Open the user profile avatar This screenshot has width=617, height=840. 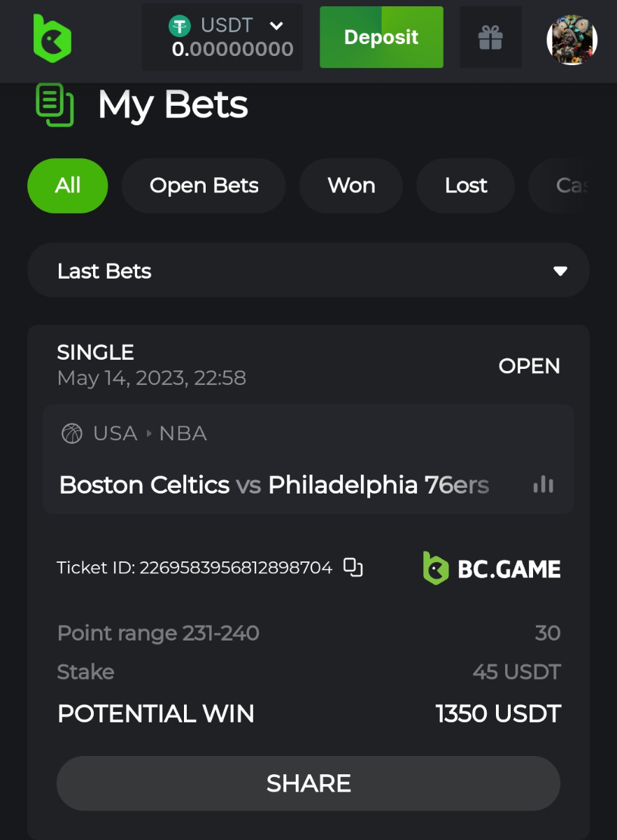pos(572,40)
